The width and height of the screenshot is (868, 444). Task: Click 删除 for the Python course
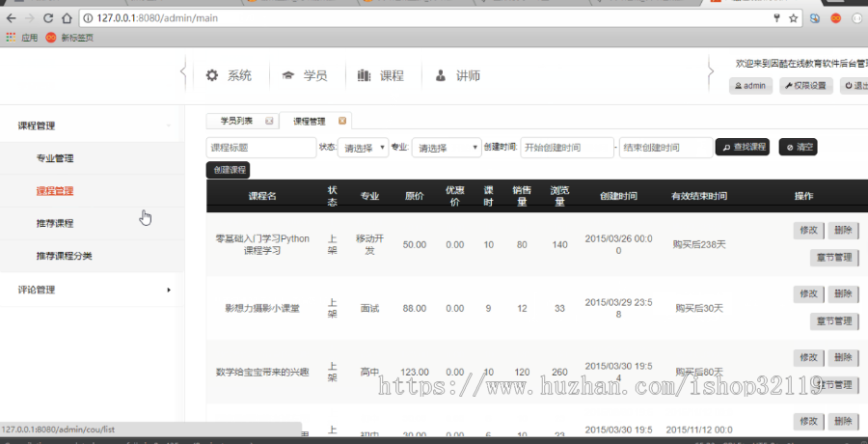tap(843, 231)
